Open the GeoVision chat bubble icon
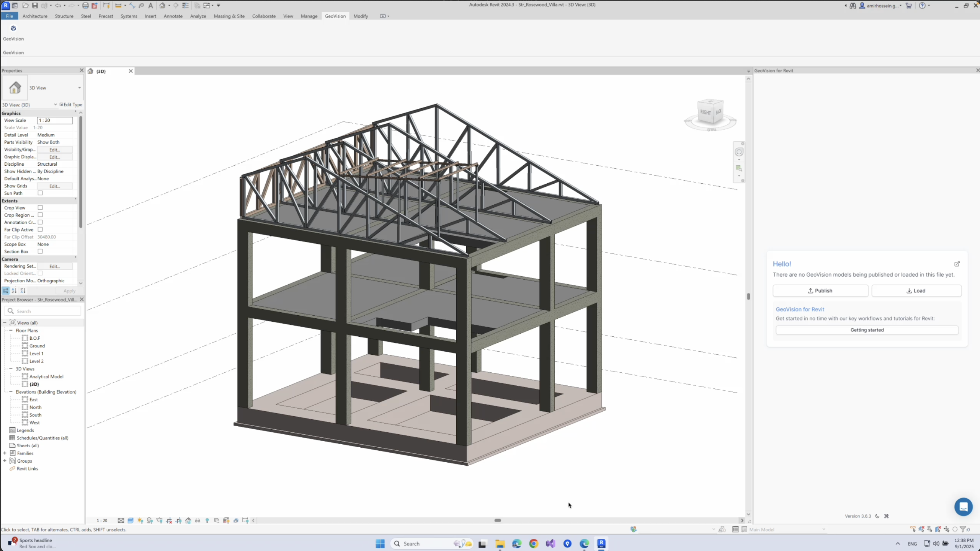The image size is (980, 551). [963, 507]
